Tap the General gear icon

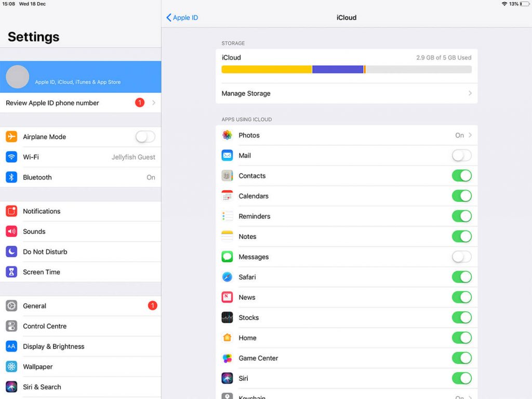click(x=11, y=305)
